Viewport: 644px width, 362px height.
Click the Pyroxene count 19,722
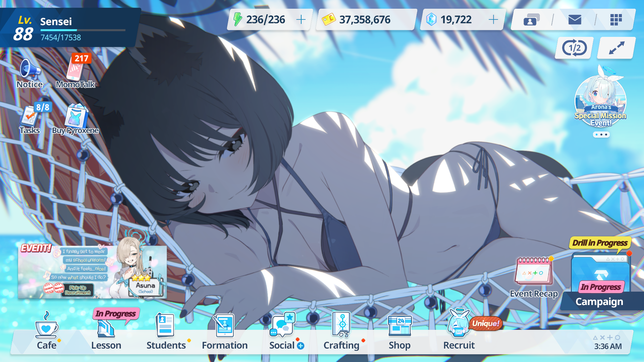click(456, 19)
